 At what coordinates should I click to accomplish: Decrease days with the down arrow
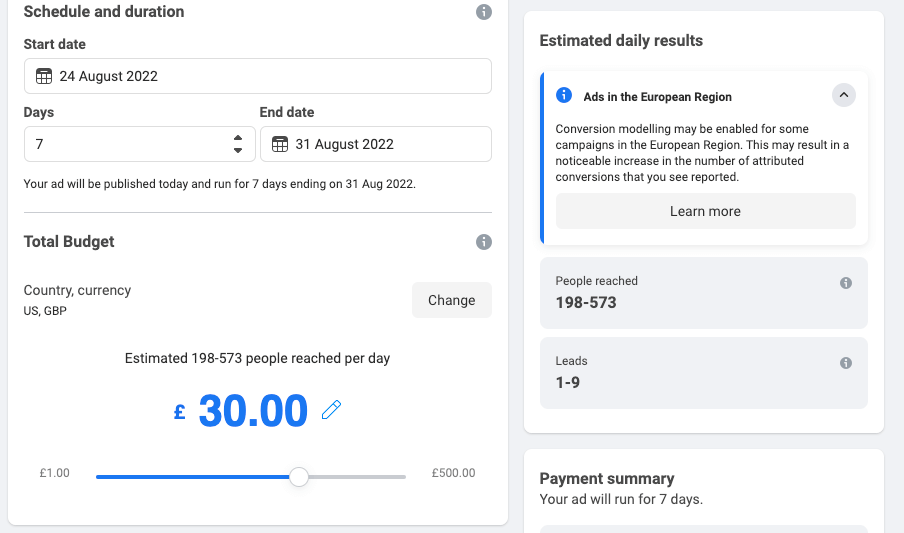click(x=238, y=150)
